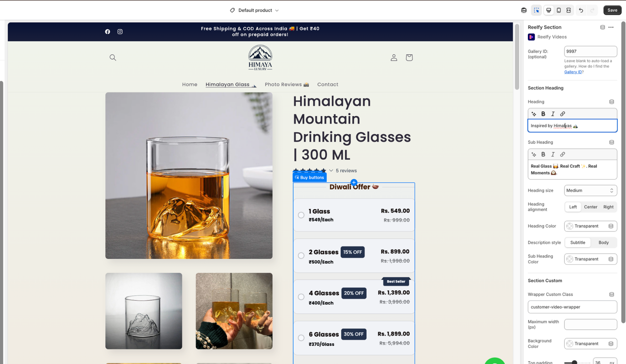Open Reelfy Section more actions menu

coord(611,27)
